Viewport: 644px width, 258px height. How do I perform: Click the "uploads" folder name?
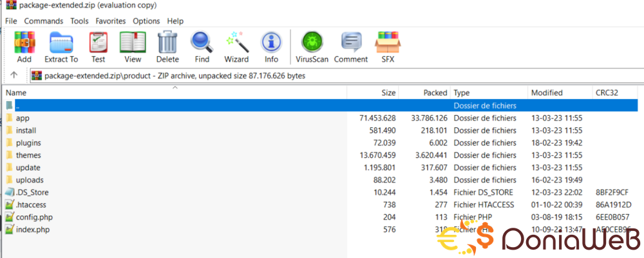click(x=30, y=180)
